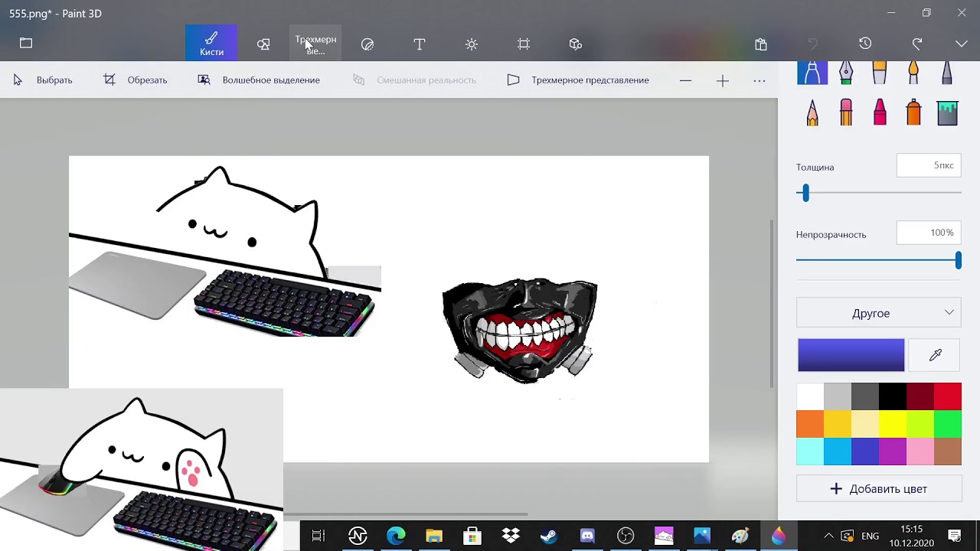Click the grayed-out Undo arrow
The image size is (980, 551).
tap(813, 44)
